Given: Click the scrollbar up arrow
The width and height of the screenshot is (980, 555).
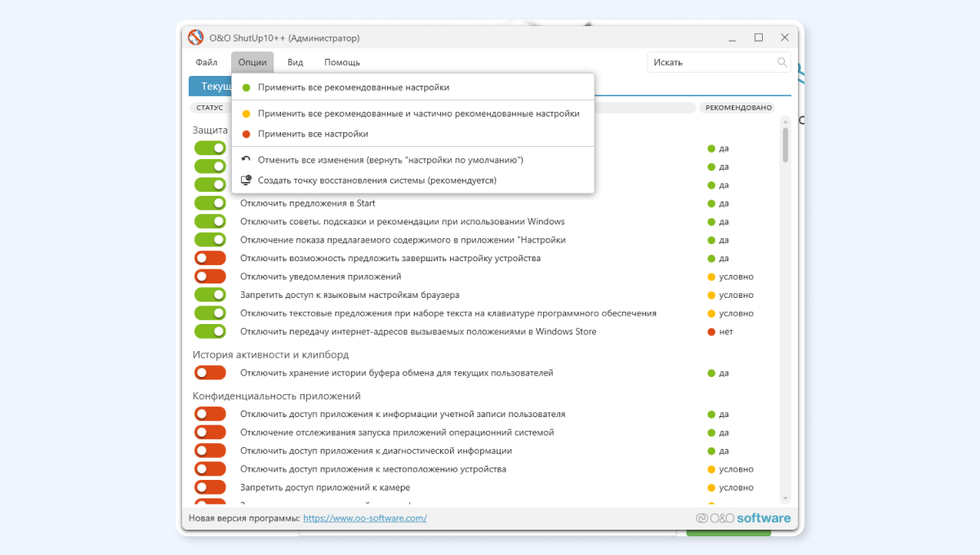Looking at the screenshot, I should 786,121.
